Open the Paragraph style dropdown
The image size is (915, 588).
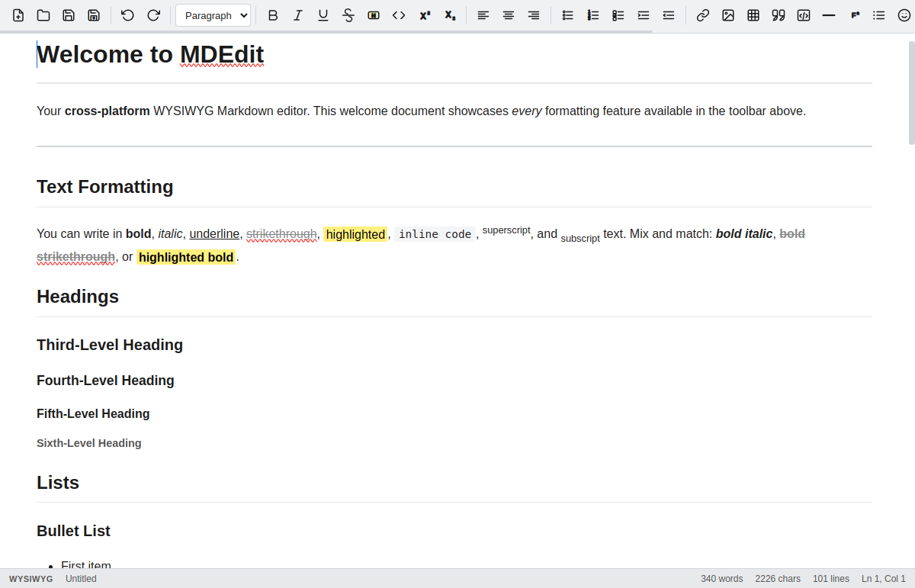(213, 15)
